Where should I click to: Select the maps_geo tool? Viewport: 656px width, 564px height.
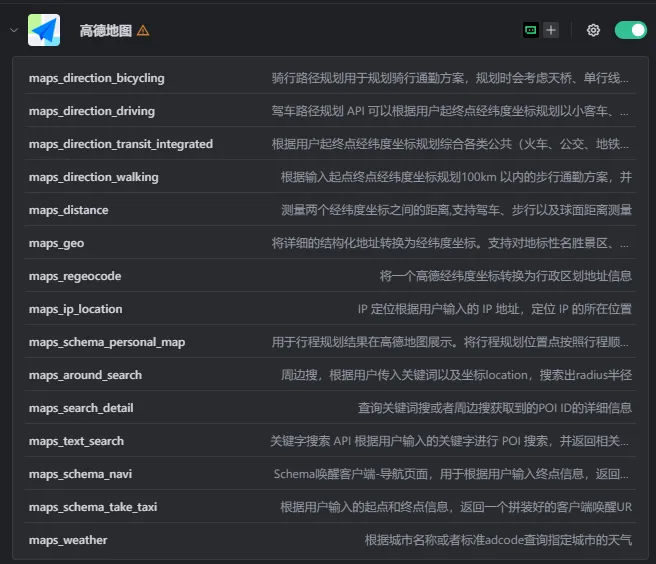tap(330, 243)
